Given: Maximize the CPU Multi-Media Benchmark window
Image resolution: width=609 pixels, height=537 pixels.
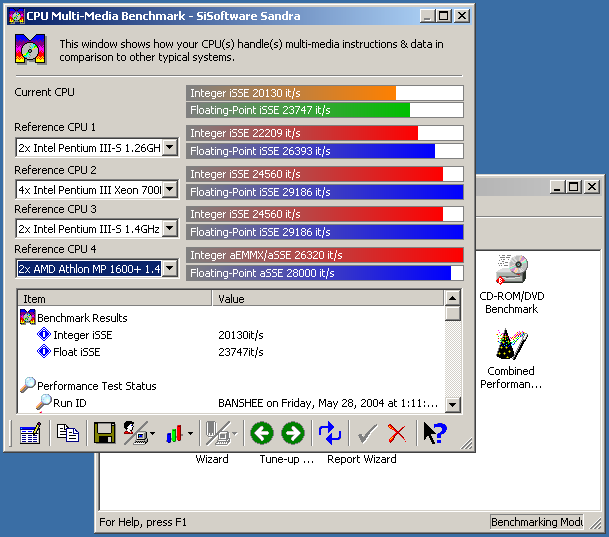Looking at the screenshot, I should (x=443, y=16).
